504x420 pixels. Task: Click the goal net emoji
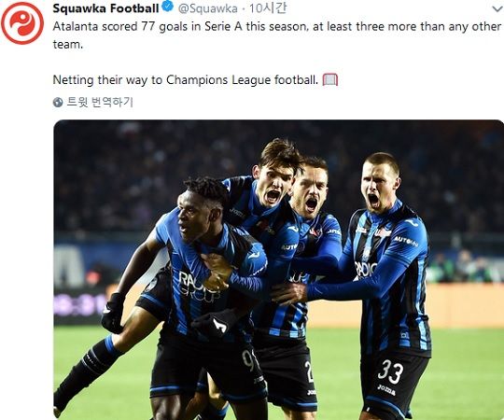tap(330, 79)
